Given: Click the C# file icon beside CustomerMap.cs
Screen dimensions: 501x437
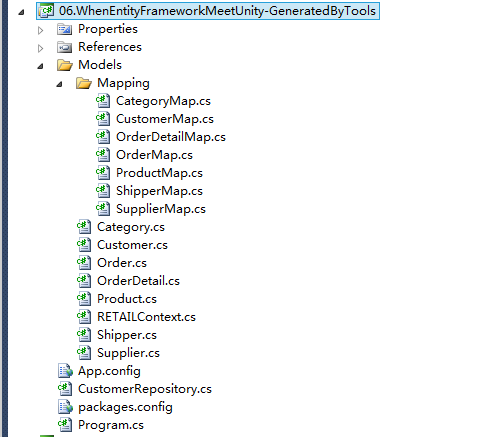Looking at the screenshot, I should 103,119.
